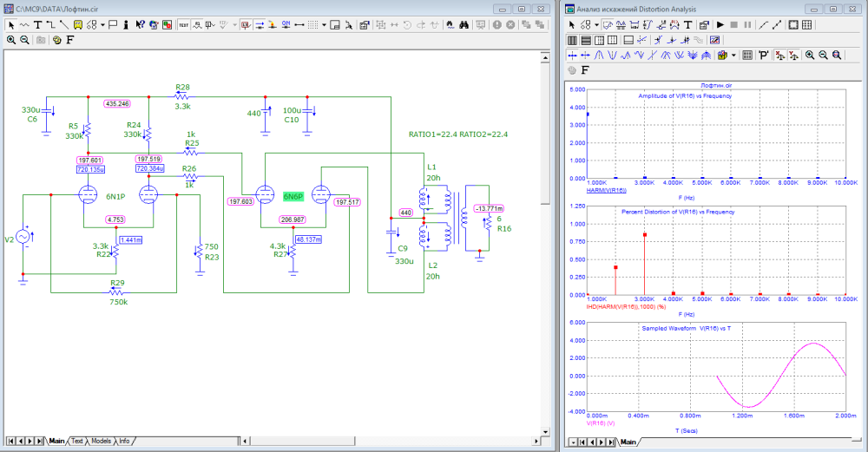The height and width of the screenshot is (452, 868).
Task: Switch to the Models tab
Action: (x=101, y=441)
